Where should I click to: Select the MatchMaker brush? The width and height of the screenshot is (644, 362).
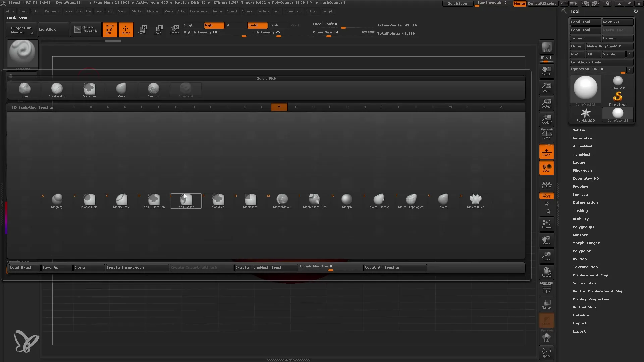[282, 201]
